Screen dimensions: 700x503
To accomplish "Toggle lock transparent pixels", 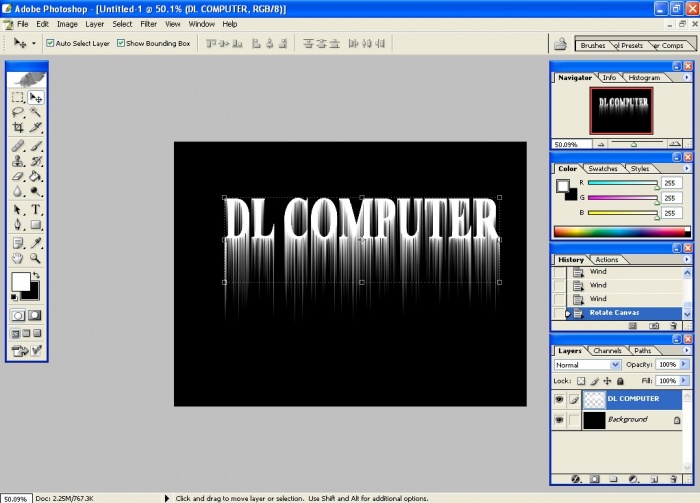I will click(x=581, y=381).
